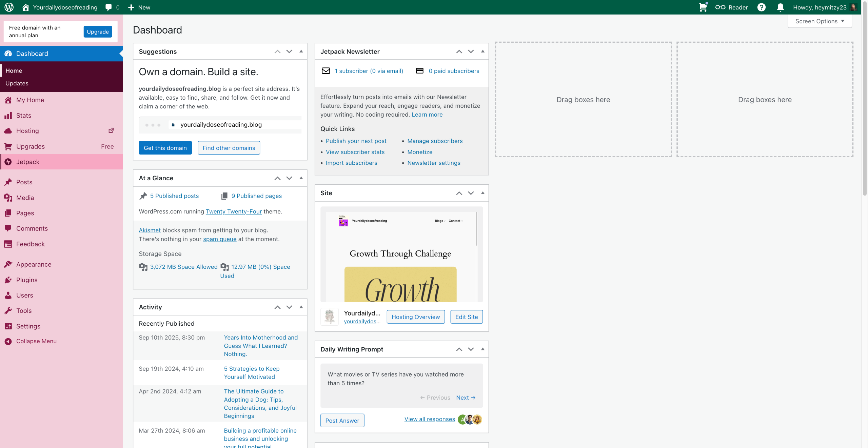Viewport: 868px width, 448px height.
Task: Open the Settings menu in sidebar
Action: (x=28, y=326)
